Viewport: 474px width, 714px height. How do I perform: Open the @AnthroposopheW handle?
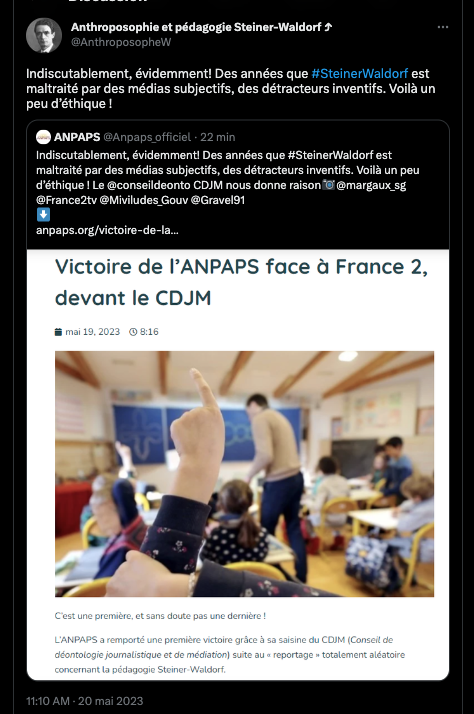point(121,42)
